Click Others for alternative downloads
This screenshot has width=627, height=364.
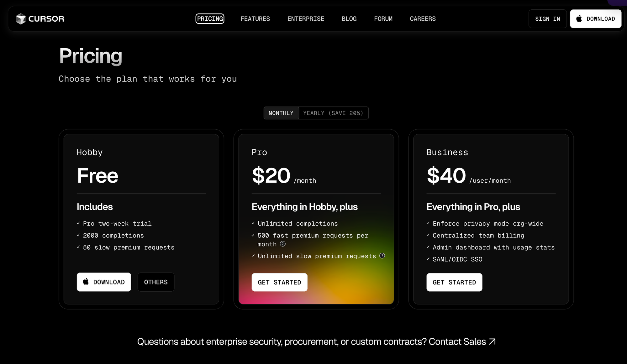point(156,282)
